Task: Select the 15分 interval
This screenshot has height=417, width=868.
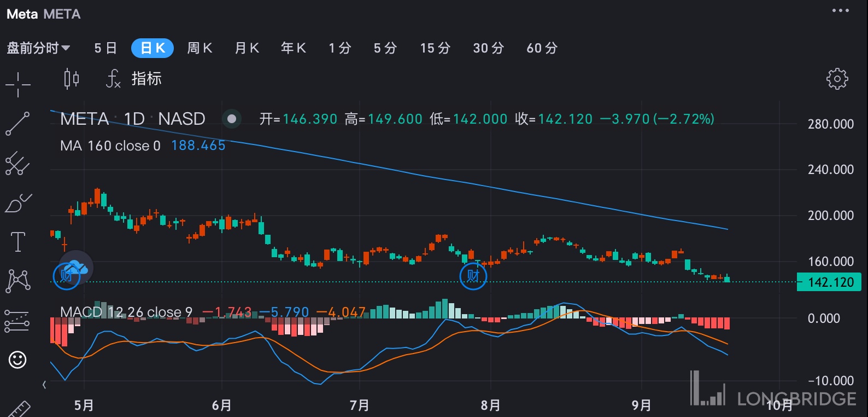Action: tap(435, 48)
